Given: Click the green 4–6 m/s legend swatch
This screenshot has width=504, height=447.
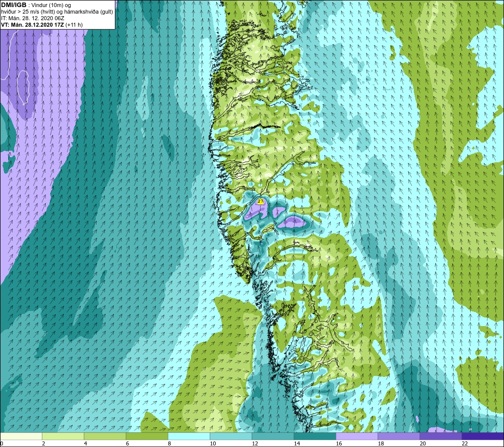Looking at the screenshot, I should (x=105, y=436).
